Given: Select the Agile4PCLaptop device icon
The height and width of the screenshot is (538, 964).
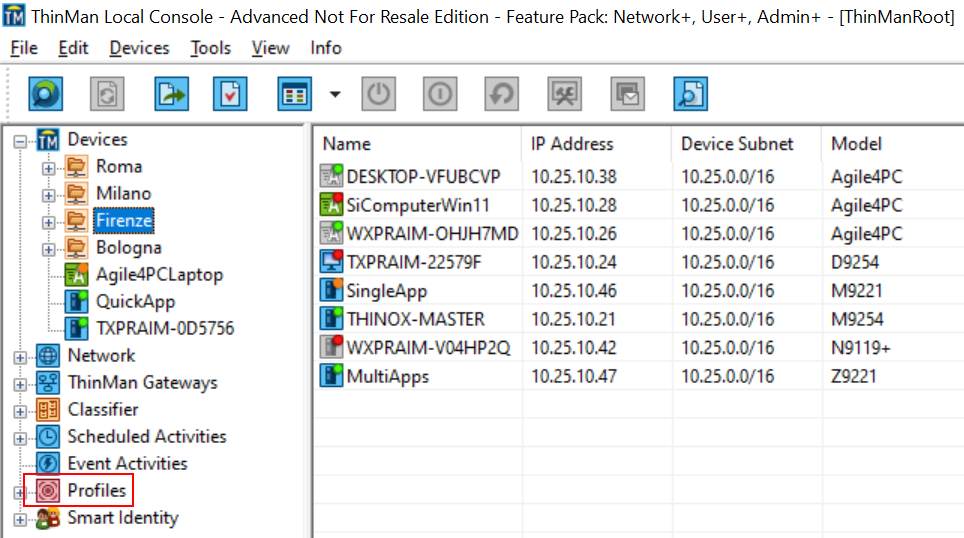Looking at the screenshot, I should pos(76,275).
